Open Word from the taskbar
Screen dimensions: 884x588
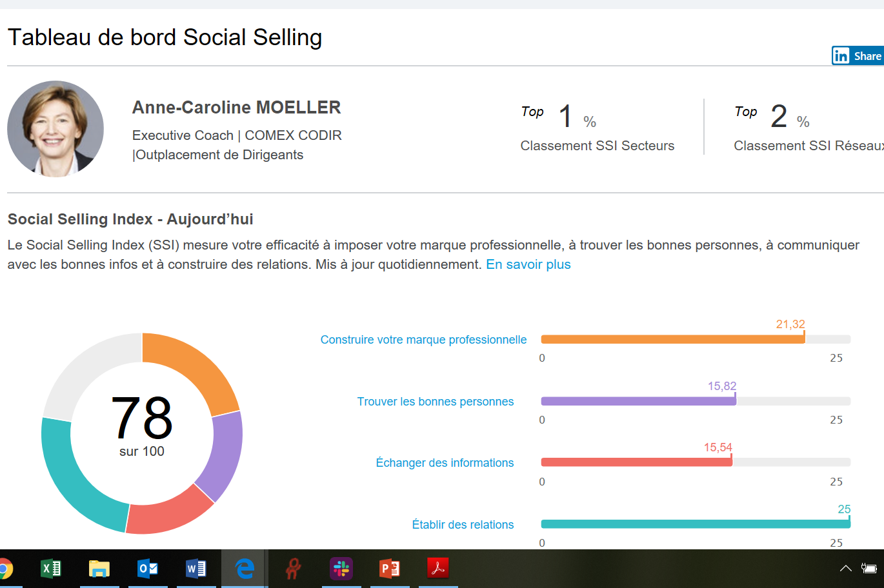pos(196,569)
